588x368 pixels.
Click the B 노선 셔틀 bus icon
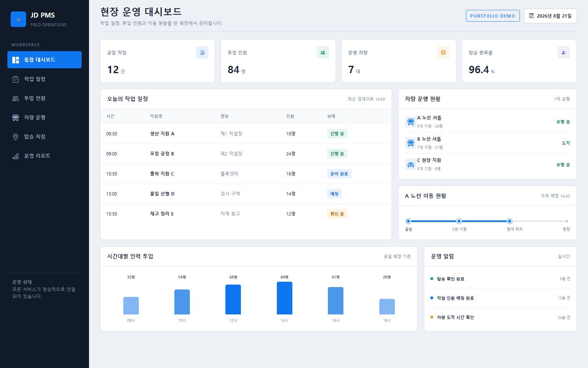[x=410, y=143]
